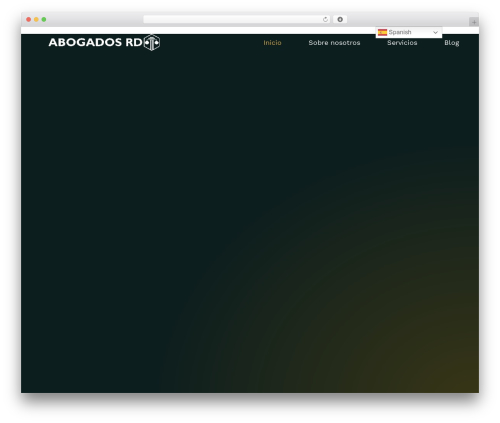Click the browser address bar
The height and width of the screenshot is (423, 500).
point(237,19)
